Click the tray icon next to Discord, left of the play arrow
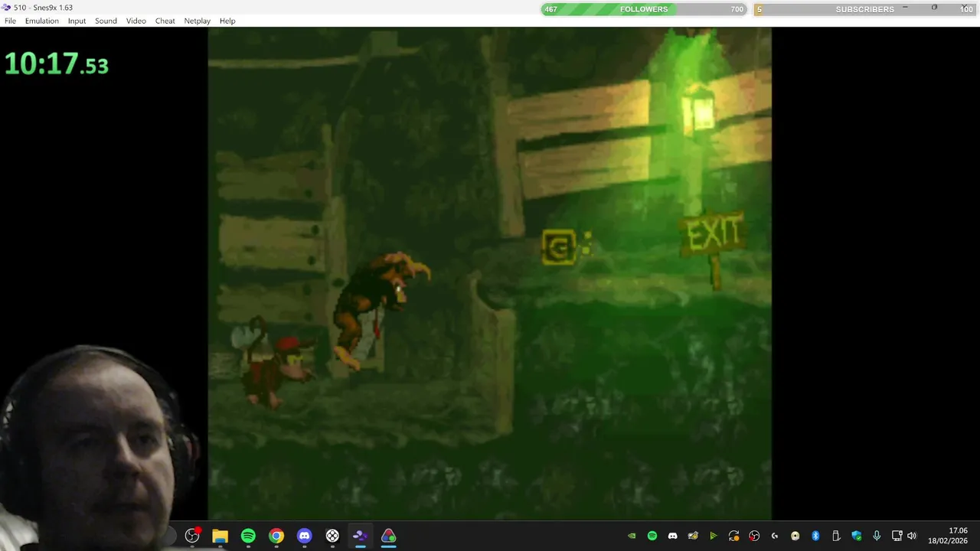 pos(693,536)
